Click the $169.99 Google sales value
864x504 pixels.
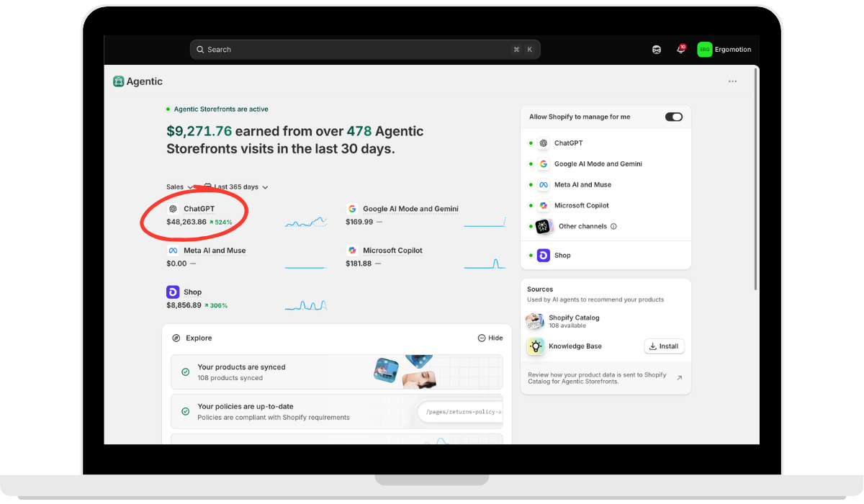(359, 222)
